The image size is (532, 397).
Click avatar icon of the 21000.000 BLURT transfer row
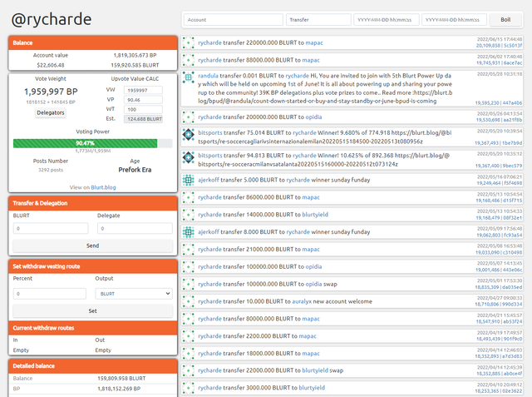pos(189,250)
